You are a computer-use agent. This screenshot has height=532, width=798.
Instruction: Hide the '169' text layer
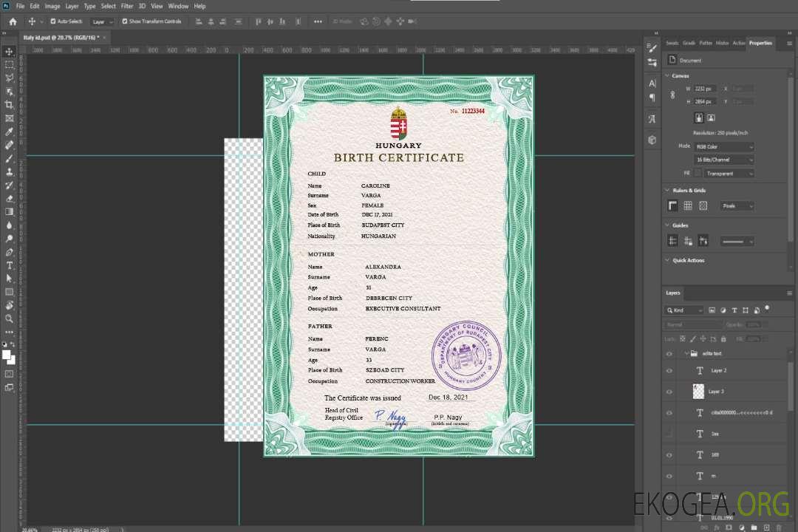(x=669, y=455)
